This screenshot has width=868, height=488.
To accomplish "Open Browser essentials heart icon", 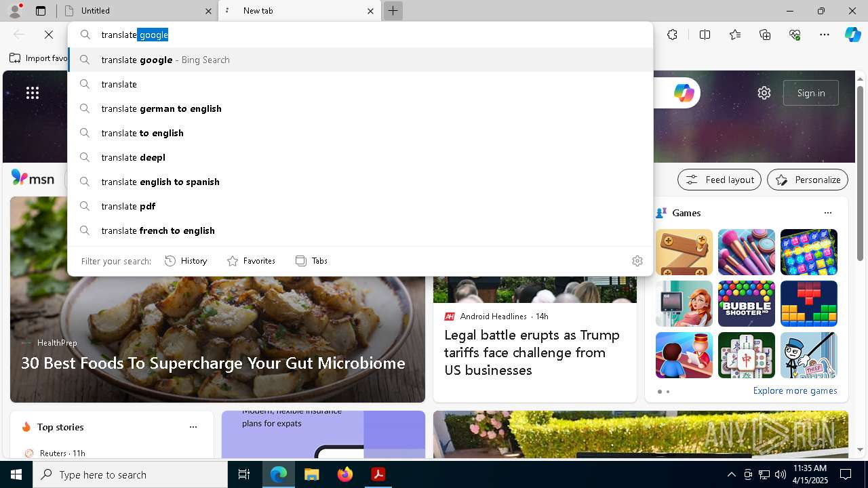I will [795, 35].
